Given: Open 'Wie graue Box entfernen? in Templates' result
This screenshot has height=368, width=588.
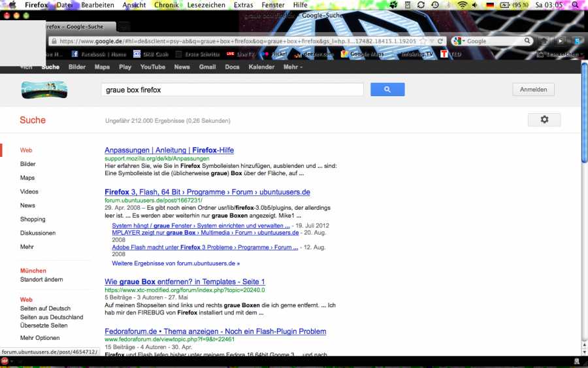Looking at the screenshot, I should 184,282.
